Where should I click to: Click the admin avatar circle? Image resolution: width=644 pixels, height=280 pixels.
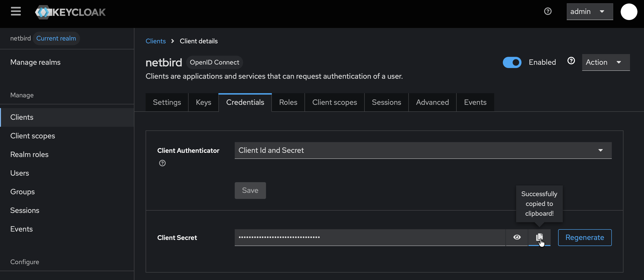coord(629,11)
